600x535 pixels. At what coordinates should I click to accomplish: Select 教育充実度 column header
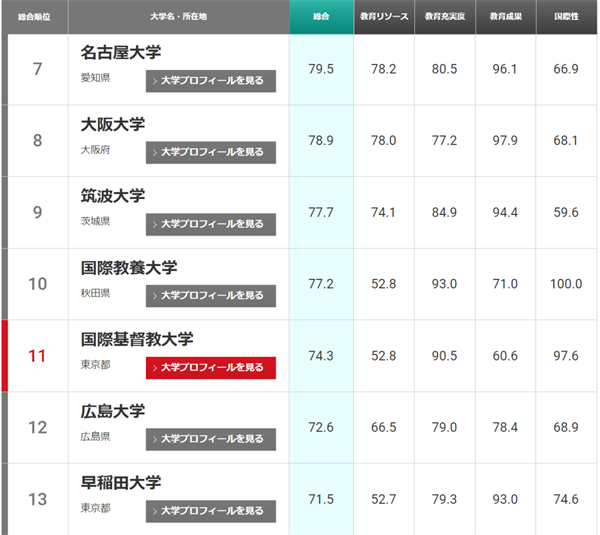[x=446, y=17]
